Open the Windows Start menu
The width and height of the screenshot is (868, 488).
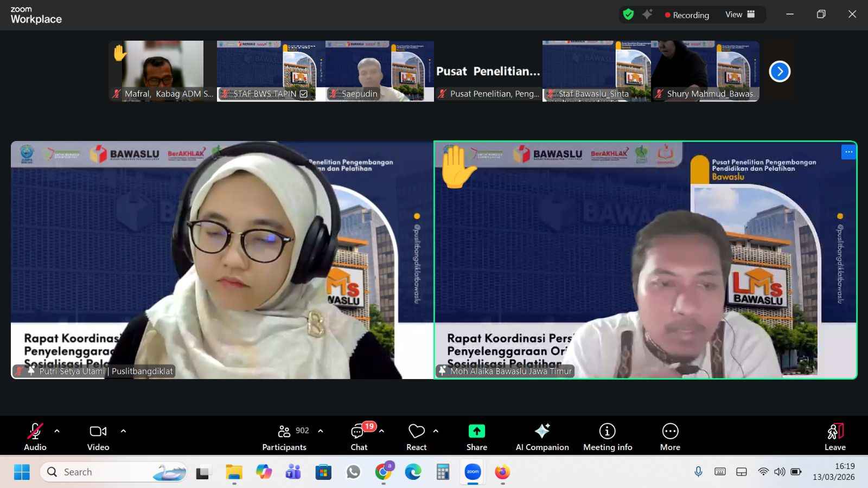pos(22,472)
